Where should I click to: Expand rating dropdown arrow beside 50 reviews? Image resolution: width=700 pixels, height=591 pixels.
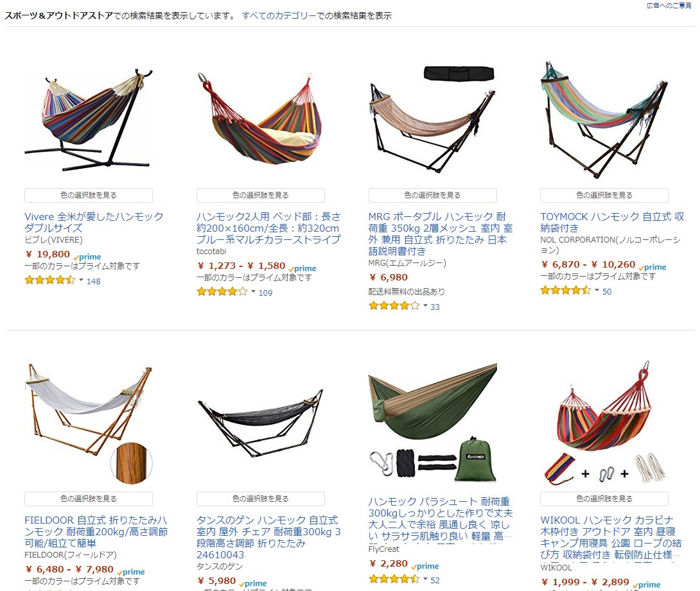coord(597,291)
